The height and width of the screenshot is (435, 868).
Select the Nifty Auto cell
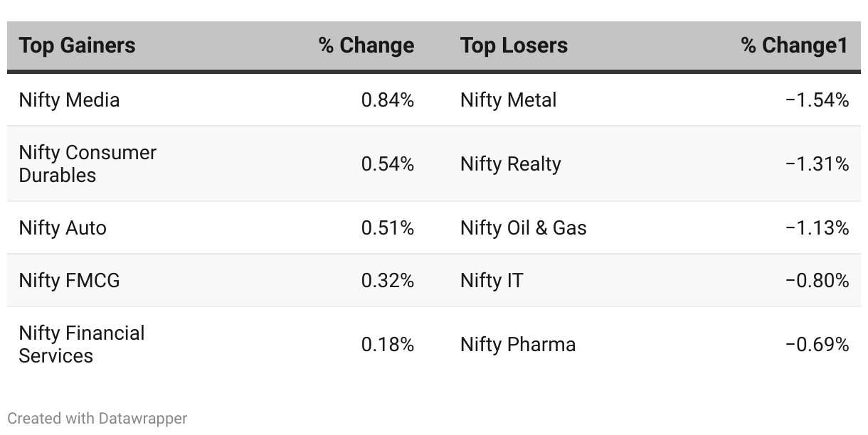point(63,227)
